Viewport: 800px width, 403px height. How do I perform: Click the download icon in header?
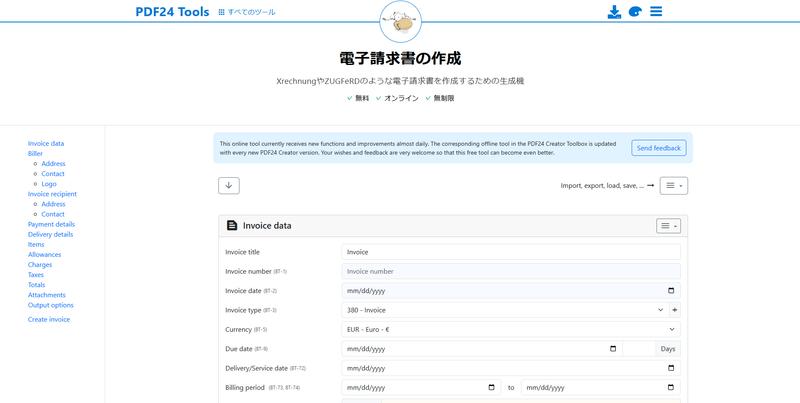click(x=614, y=12)
